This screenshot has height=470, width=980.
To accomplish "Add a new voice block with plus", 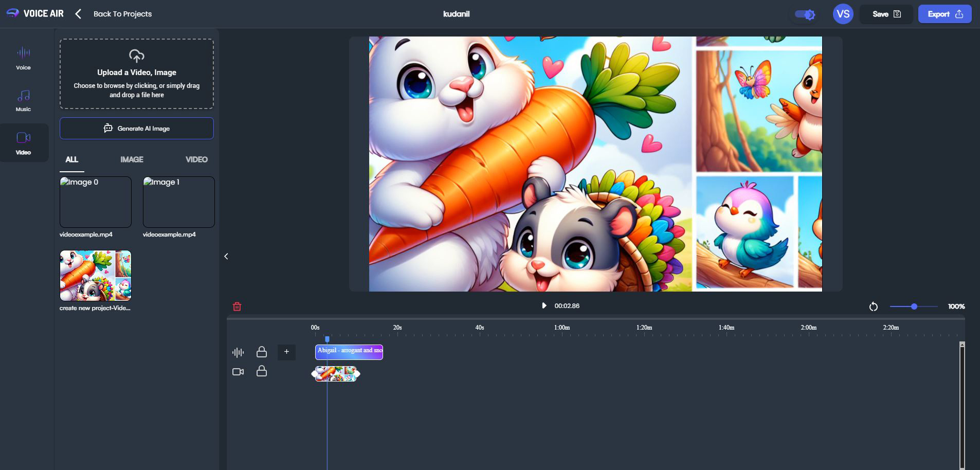I will [286, 352].
